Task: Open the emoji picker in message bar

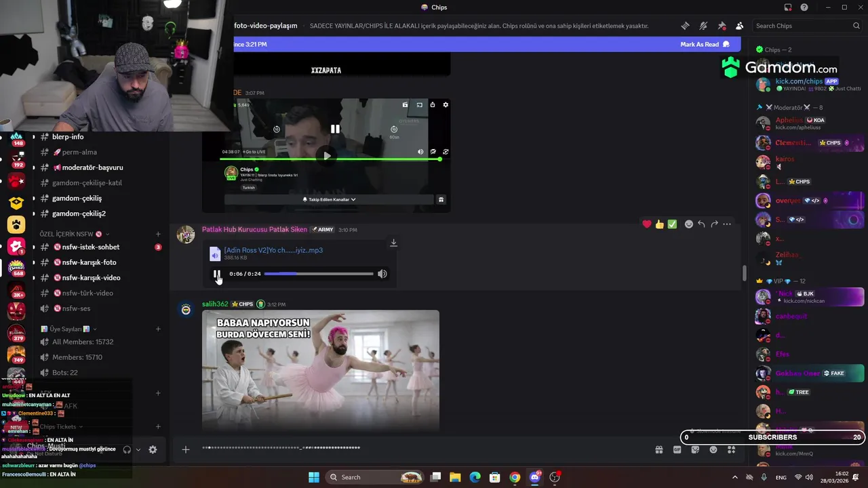Action: pyautogui.click(x=713, y=449)
